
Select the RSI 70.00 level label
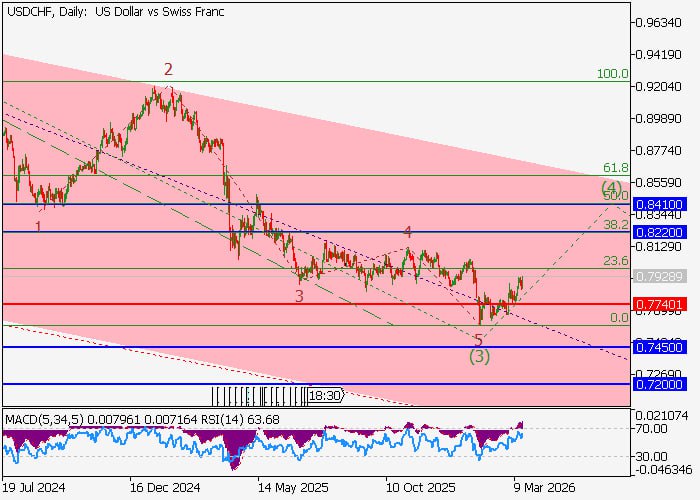[655, 428]
